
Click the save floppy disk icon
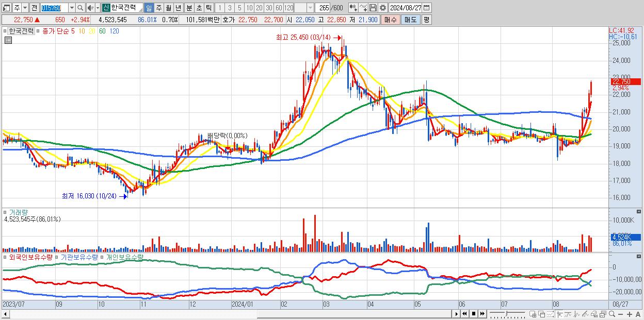(373, 8)
